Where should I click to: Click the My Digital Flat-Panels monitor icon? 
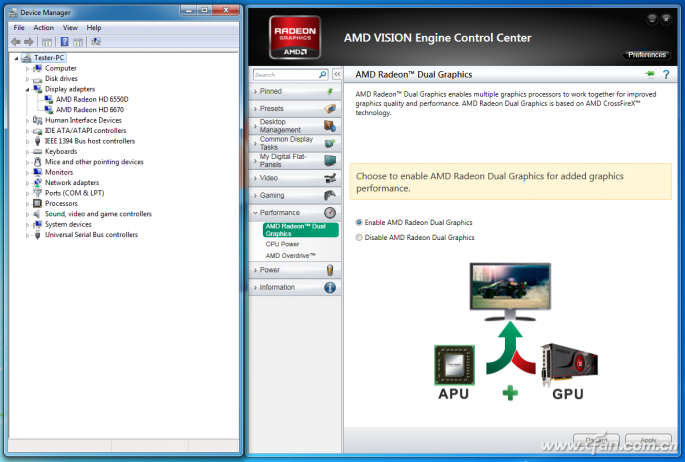click(330, 160)
